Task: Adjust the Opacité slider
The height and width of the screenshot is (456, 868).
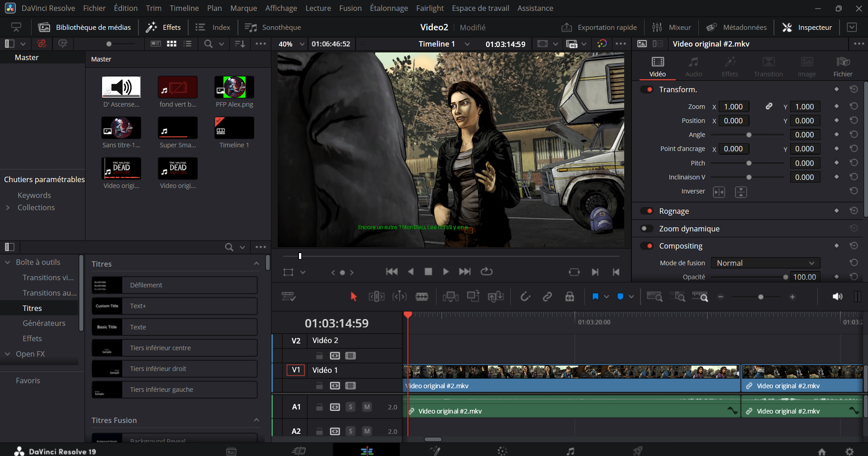Action: tap(785, 277)
